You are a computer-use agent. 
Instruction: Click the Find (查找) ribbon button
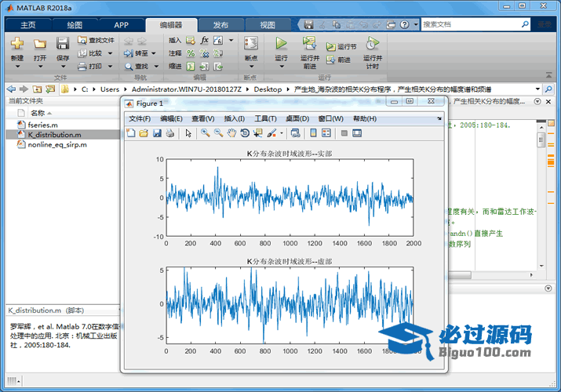(x=137, y=66)
